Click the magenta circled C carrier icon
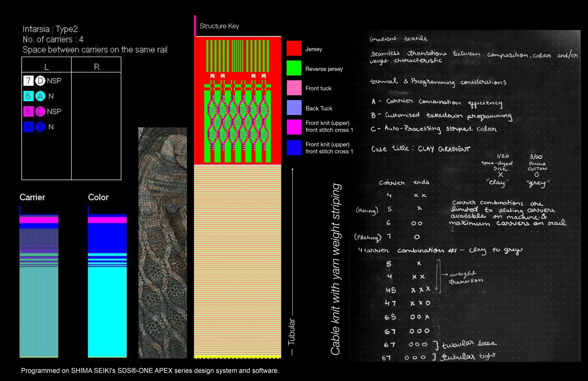This screenshot has width=588, height=381. tap(40, 111)
